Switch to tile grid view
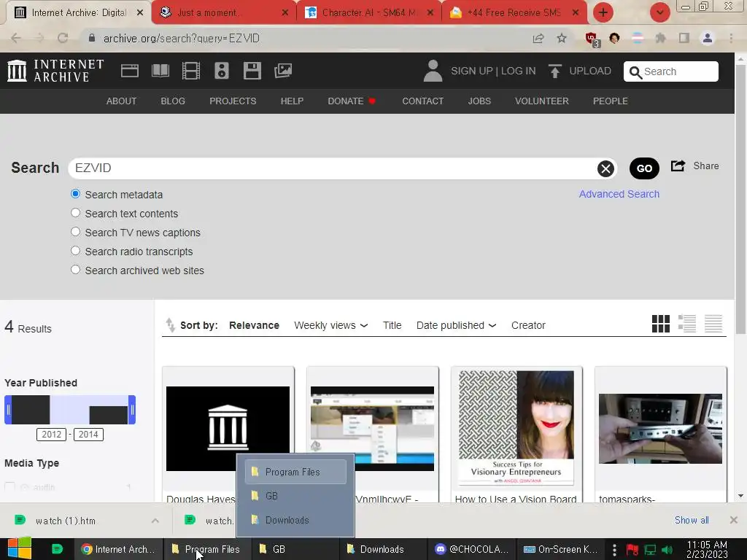The width and height of the screenshot is (747, 560). (x=661, y=324)
